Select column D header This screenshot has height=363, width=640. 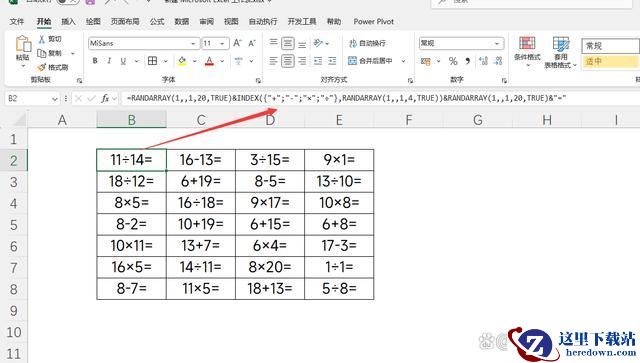tap(270, 120)
